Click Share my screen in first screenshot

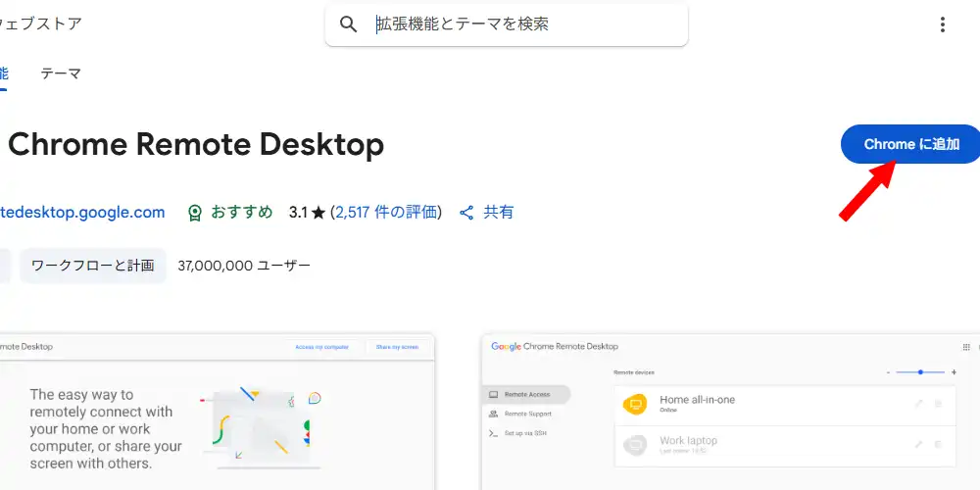[397, 347]
